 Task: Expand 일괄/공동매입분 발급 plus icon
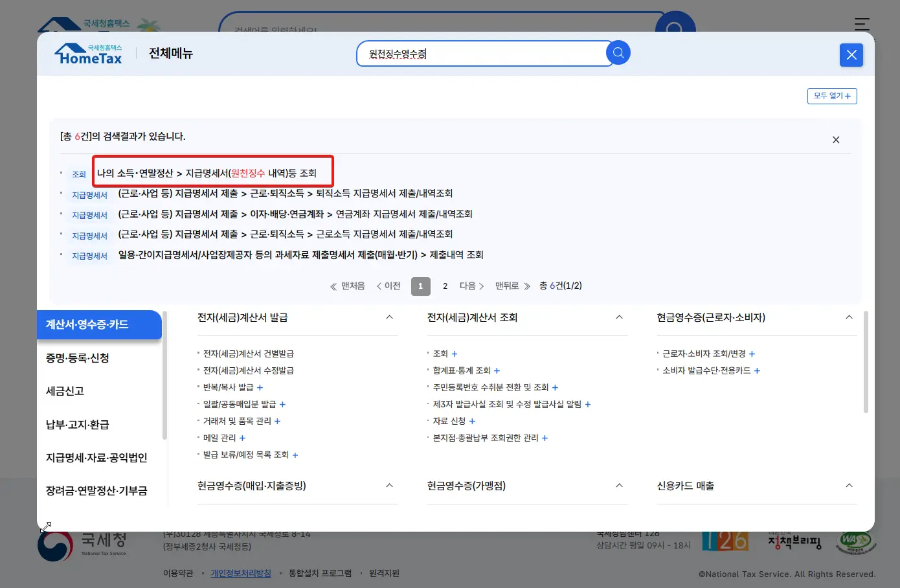pos(282,405)
